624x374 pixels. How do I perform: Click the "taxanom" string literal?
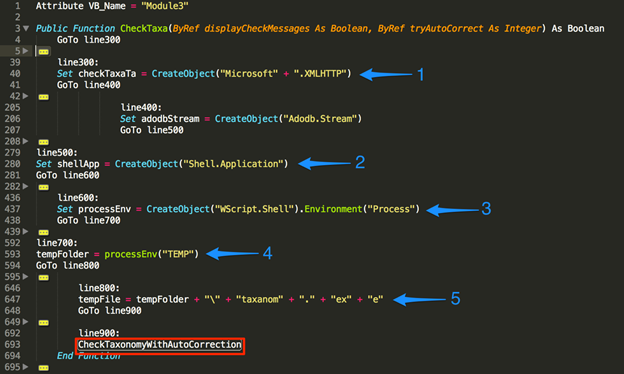[259, 299]
